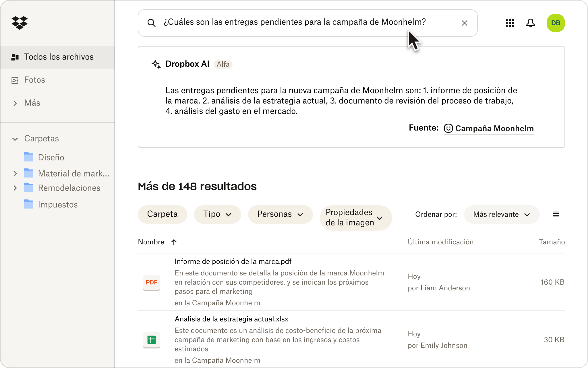Sort by Última modificación column
Screen dimensions: 588x368
[440, 242]
